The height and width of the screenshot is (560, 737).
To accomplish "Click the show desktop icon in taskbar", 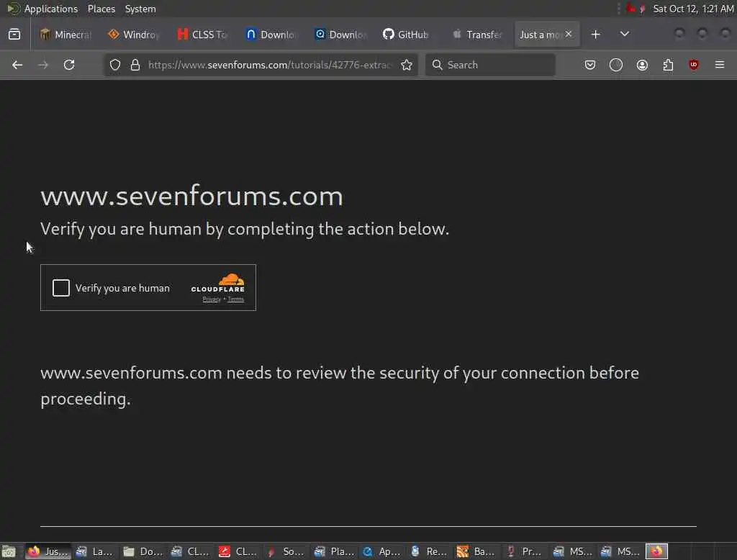I will pos(9,551).
